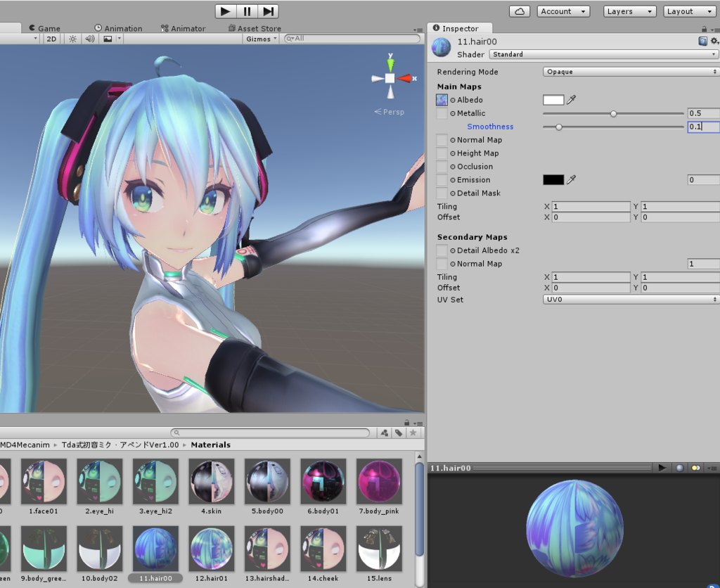720x588 pixels.
Task: Select the Detail Albedo x2 texture slot
Action: pos(442,250)
